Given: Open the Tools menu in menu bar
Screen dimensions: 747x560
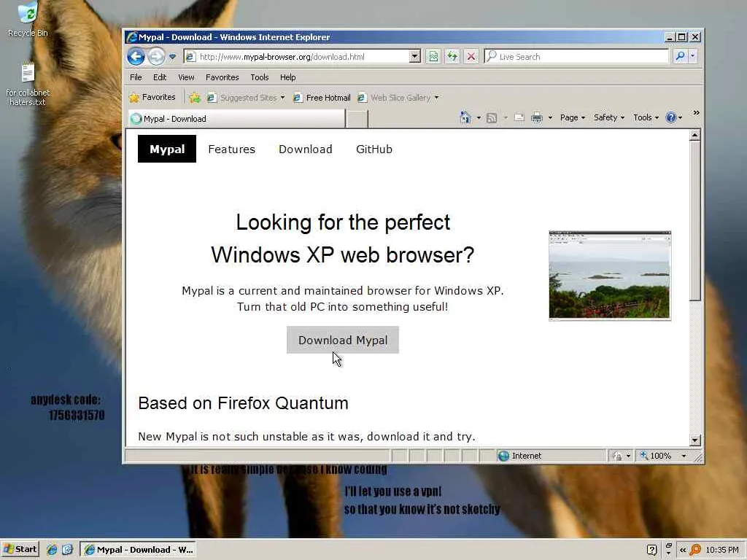Looking at the screenshot, I should click(259, 77).
